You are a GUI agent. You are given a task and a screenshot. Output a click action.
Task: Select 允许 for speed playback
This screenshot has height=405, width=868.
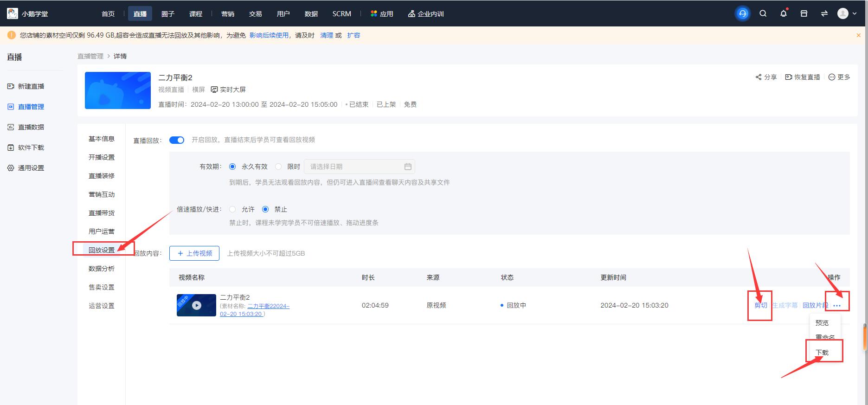232,209
